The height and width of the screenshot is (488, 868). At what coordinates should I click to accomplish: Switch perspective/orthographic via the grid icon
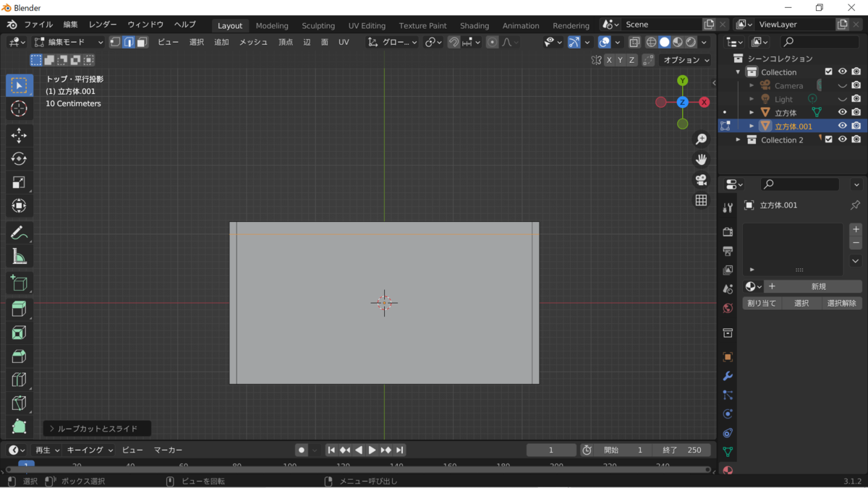(x=701, y=200)
